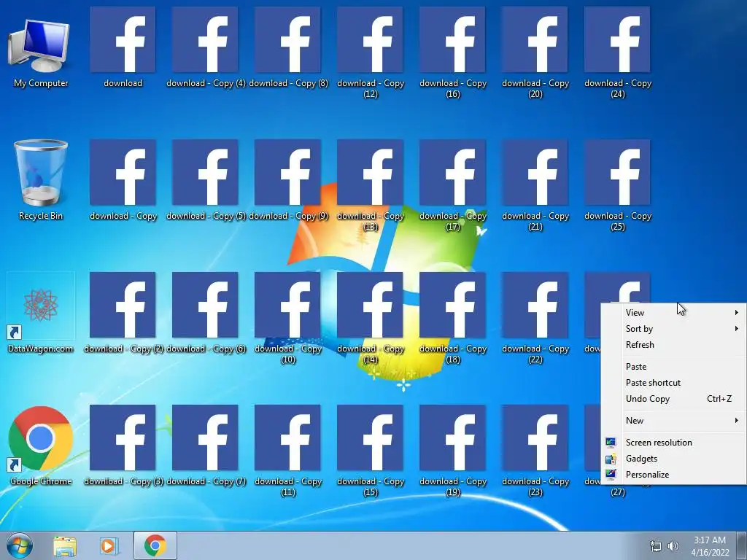747x560 pixels.
Task: Open Gadgets from context menu
Action: coord(673,459)
